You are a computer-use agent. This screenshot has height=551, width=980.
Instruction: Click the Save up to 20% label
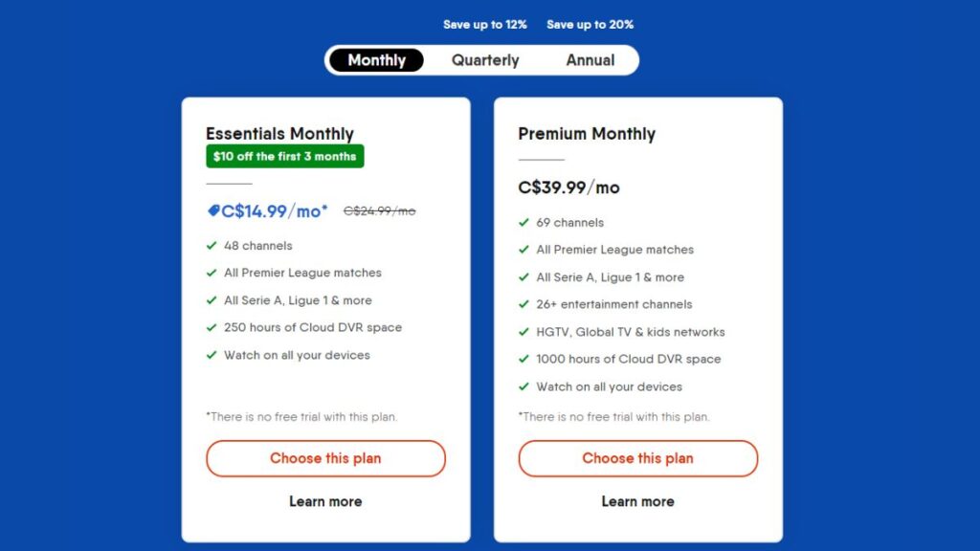coord(590,24)
